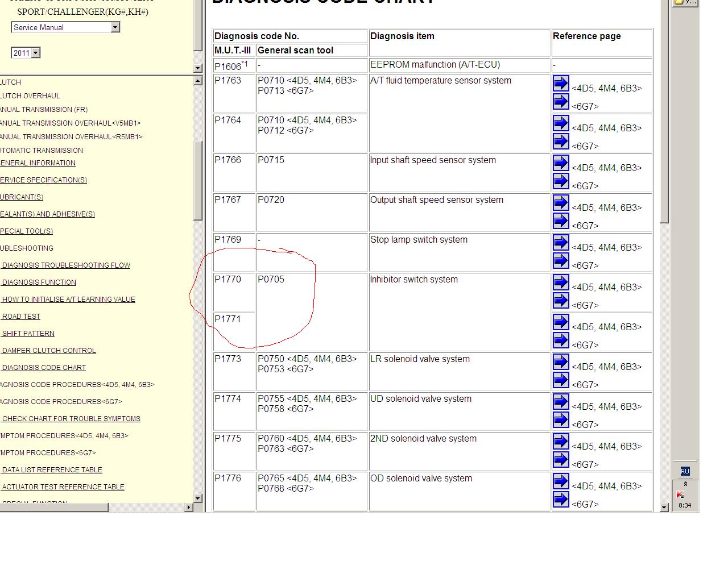Select the CLUTCH OVERHAUL tree entry
This screenshot has width=728, height=582.
(x=30, y=96)
